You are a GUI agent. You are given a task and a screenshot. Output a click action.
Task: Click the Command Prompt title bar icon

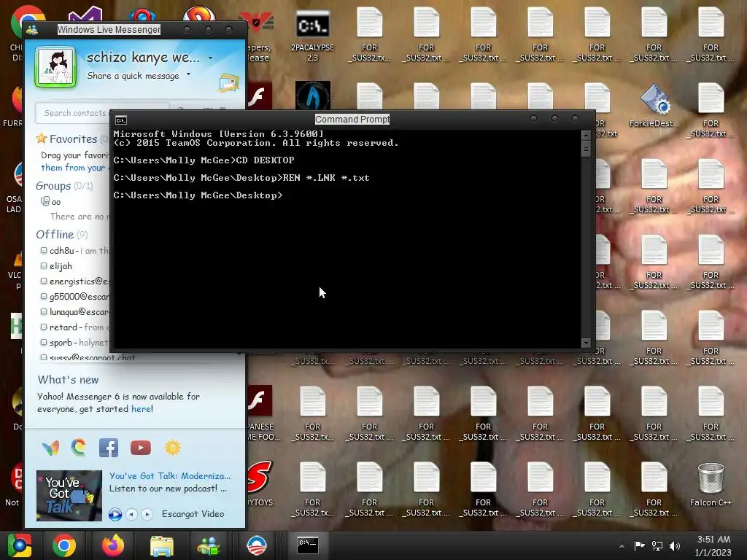point(121,120)
